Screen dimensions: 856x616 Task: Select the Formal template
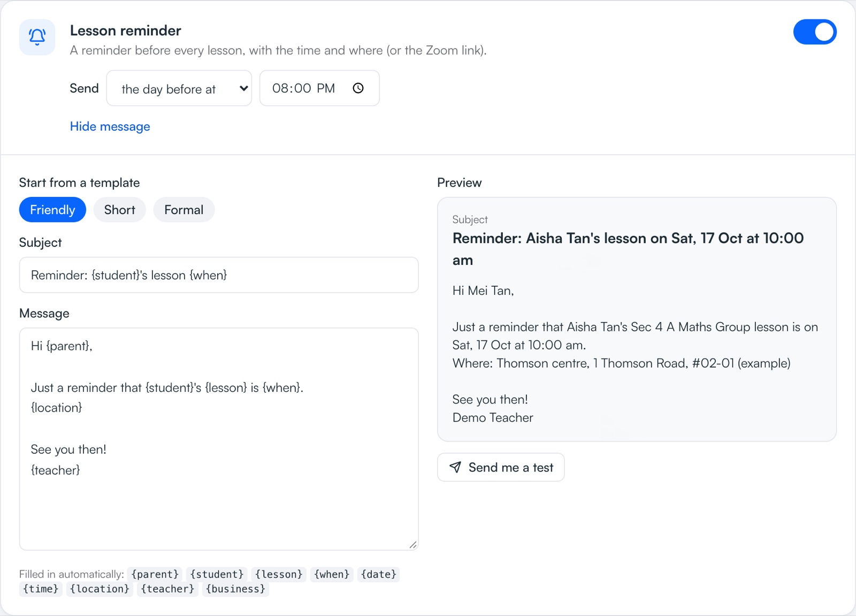pos(184,210)
